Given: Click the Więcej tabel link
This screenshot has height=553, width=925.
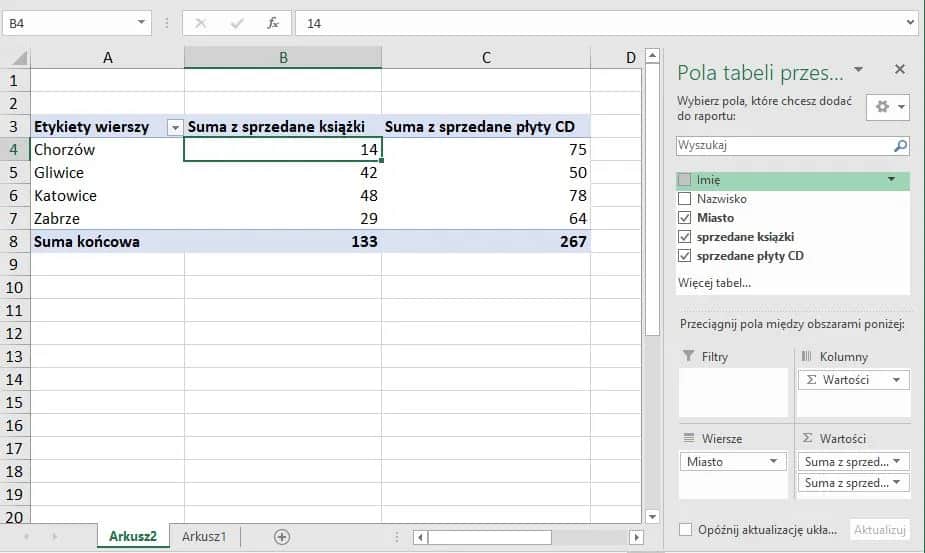Looking at the screenshot, I should click(714, 283).
